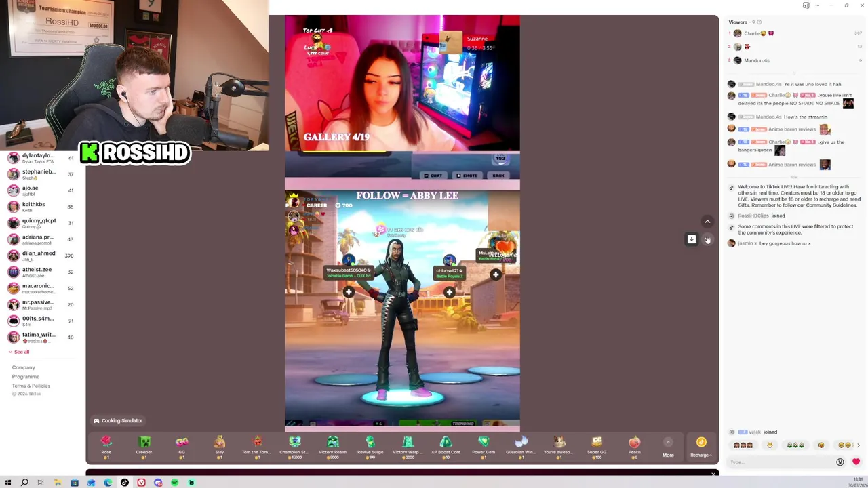This screenshot has height=488, width=868.
Task: Open 00its_s4m... live channel
Action: coord(41,321)
